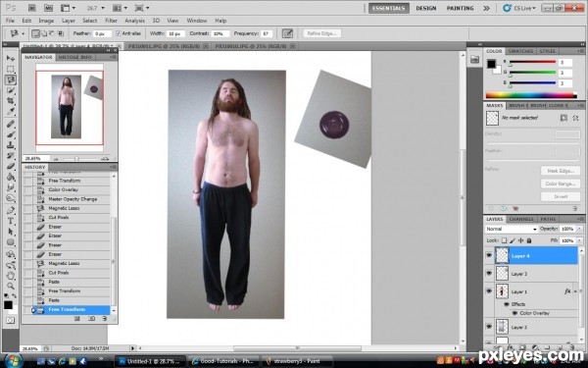Select the Type tool

coord(11,221)
